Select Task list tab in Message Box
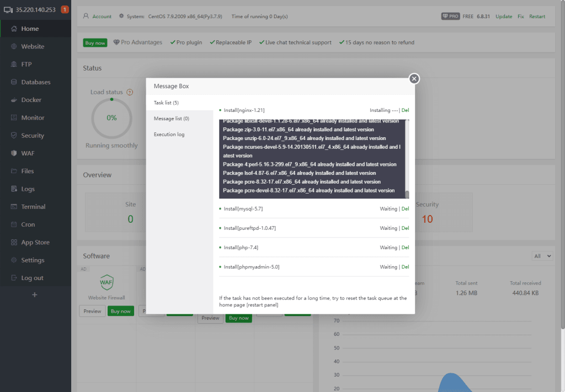This screenshot has height=392, width=565. tap(166, 103)
